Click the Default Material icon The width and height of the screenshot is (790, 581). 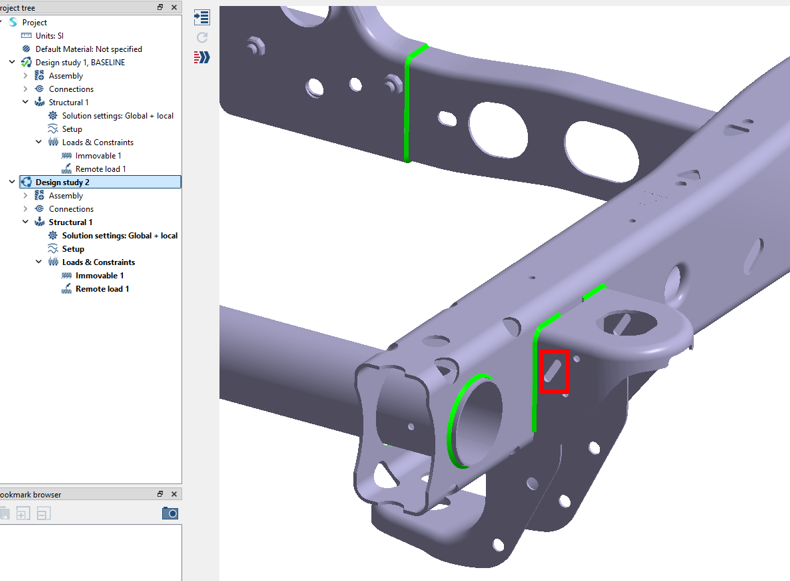click(26, 49)
